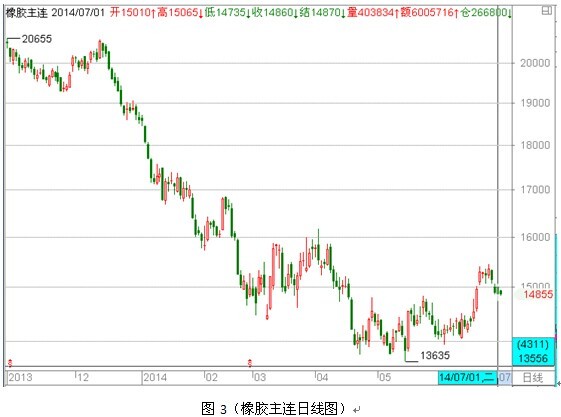
Task: Click the 20000 price axis label
Action: [535, 63]
